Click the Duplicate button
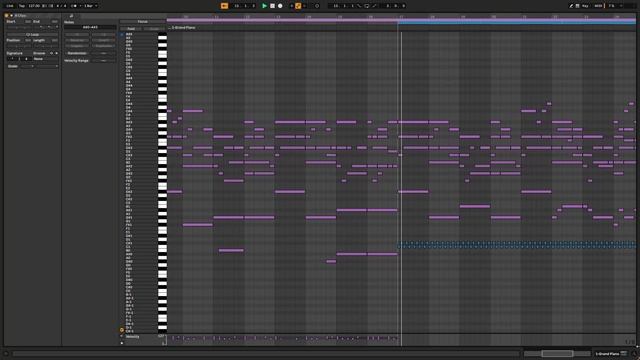 pos(103,46)
